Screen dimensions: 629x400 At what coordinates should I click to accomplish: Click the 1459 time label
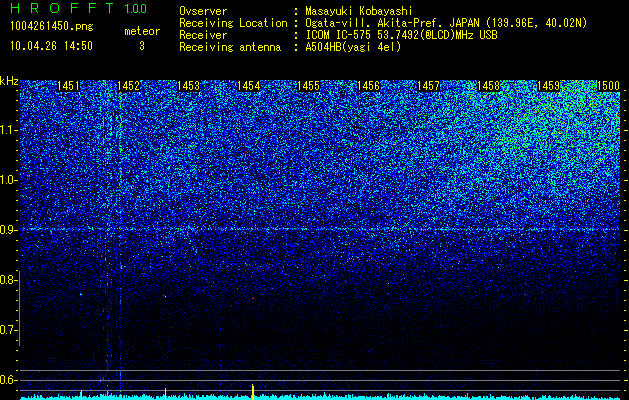pyautogui.click(x=548, y=86)
